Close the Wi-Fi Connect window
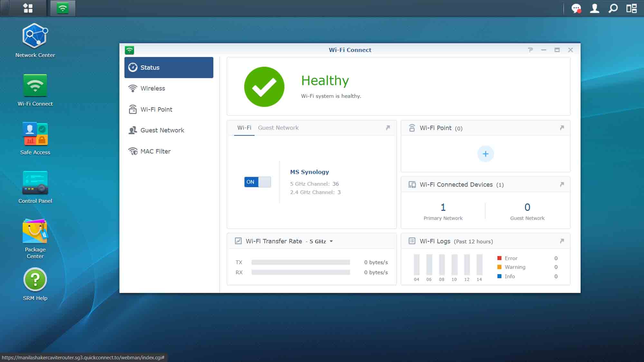Screen dimensions: 644x362 coord(570,50)
